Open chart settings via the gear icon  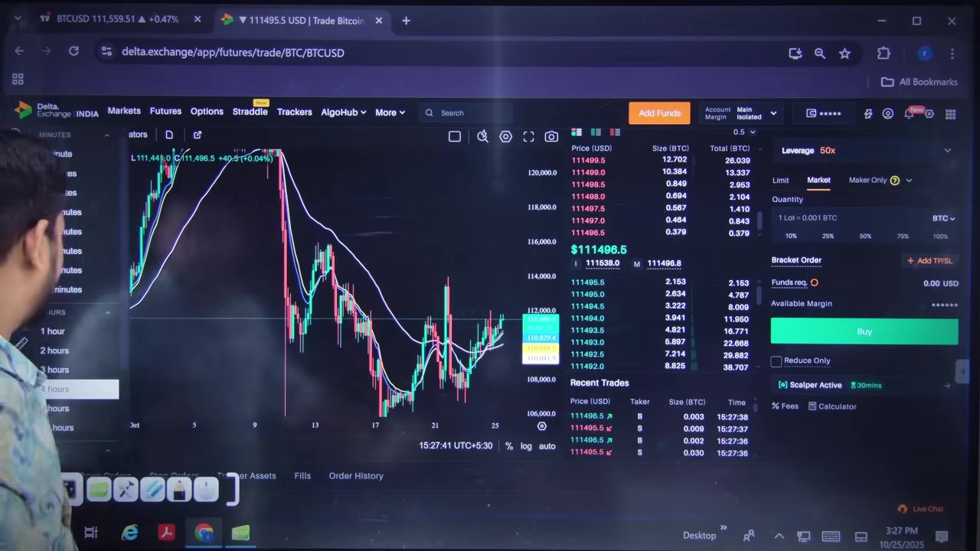pyautogui.click(x=505, y=136)
